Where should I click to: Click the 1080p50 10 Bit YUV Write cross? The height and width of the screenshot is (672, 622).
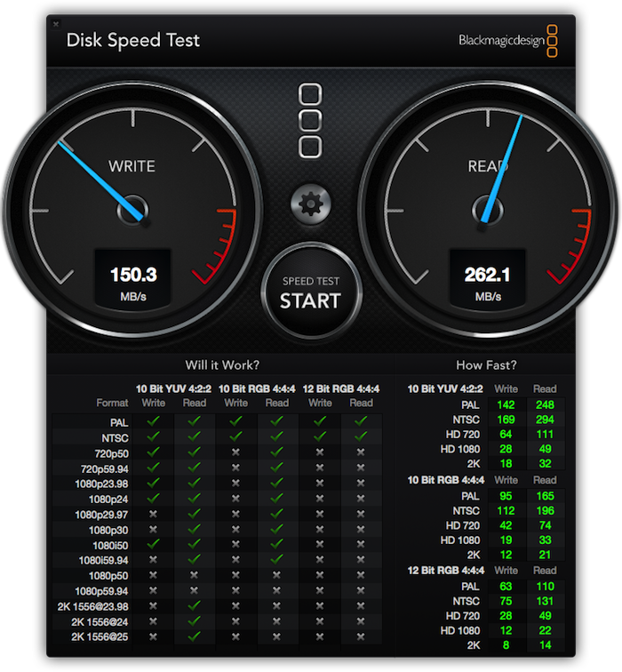[x=153, y=575]
